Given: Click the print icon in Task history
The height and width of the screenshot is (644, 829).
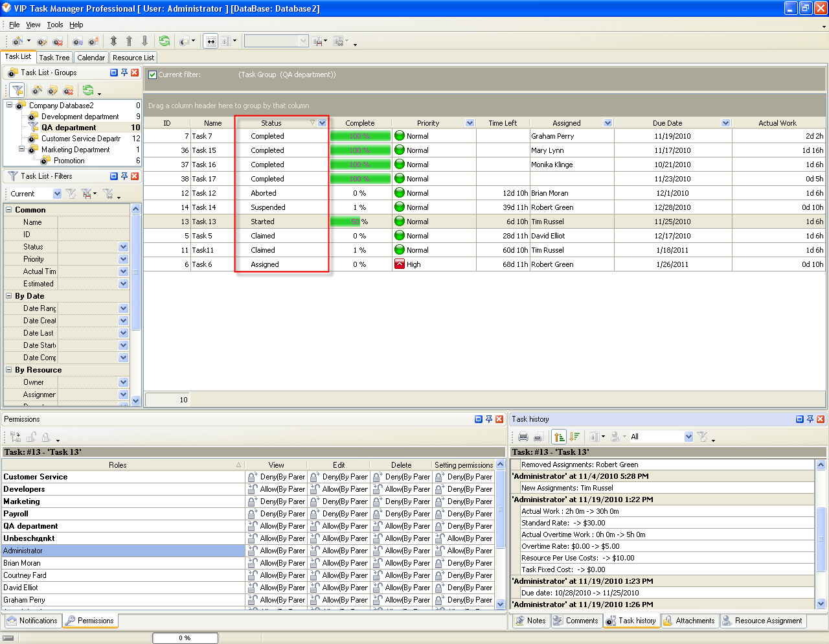Looking at the screenshot, I should coord(523,437).
